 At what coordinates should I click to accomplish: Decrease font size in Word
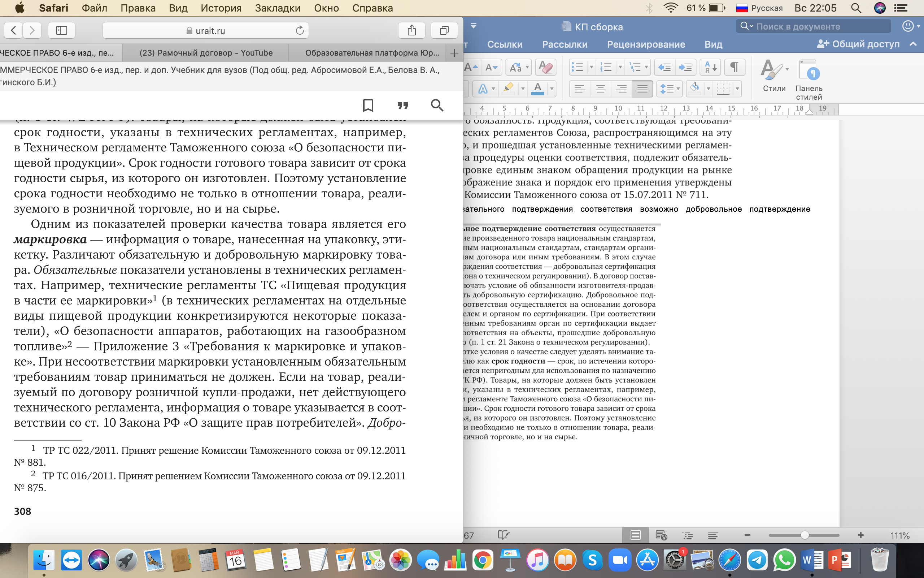point(491,68)
